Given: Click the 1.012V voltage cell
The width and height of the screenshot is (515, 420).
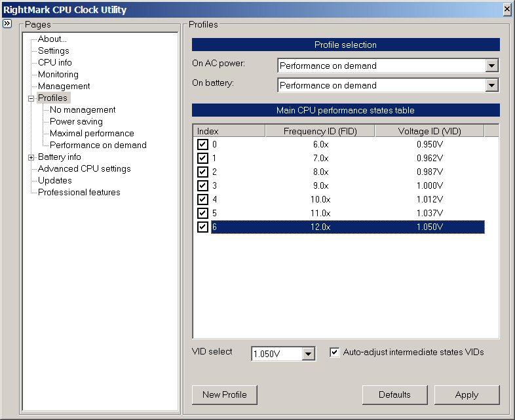Looking at the screenshot, I should pos(430,200).
